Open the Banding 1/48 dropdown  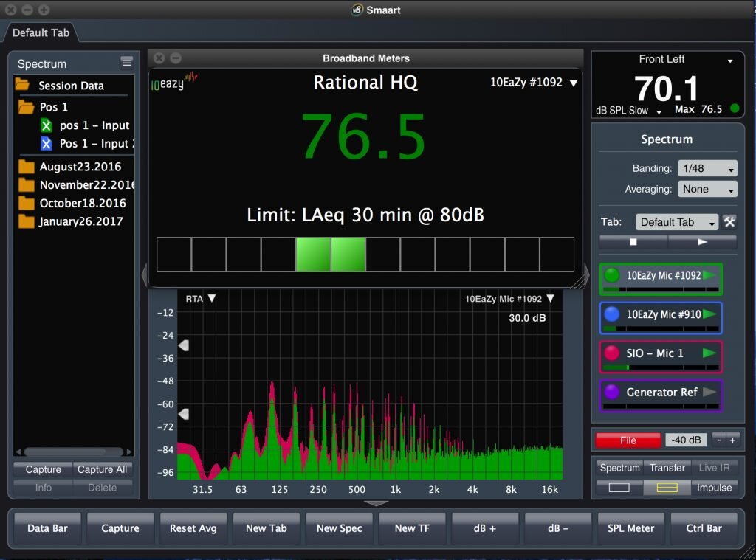[707, 168]
